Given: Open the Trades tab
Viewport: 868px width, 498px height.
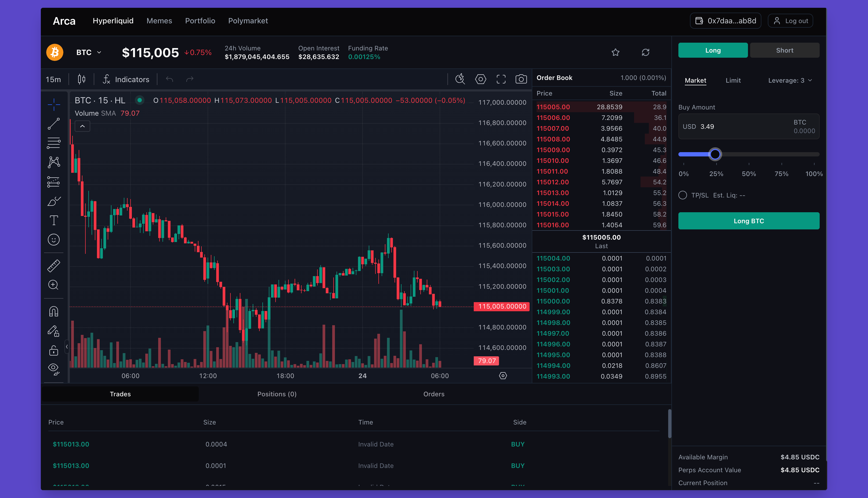Looking at the screenshot, I should pos(120,394).
